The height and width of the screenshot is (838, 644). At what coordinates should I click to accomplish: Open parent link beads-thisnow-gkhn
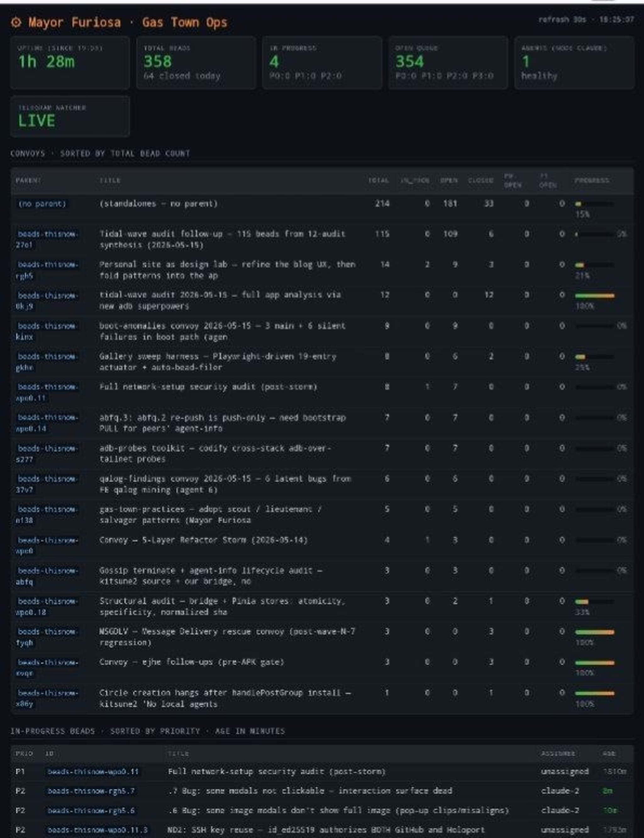[47, 362]
